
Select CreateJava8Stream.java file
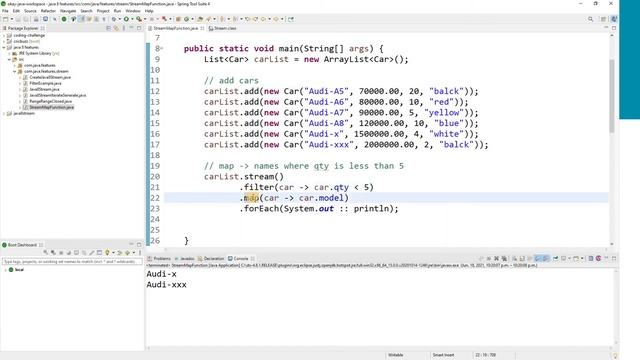tap(50, 77)
